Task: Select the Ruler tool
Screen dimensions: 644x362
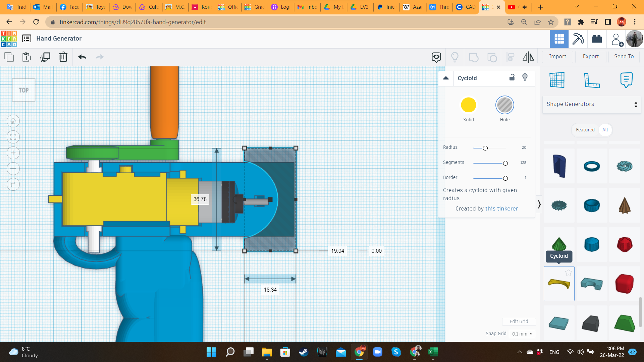Action: (592, 80)
